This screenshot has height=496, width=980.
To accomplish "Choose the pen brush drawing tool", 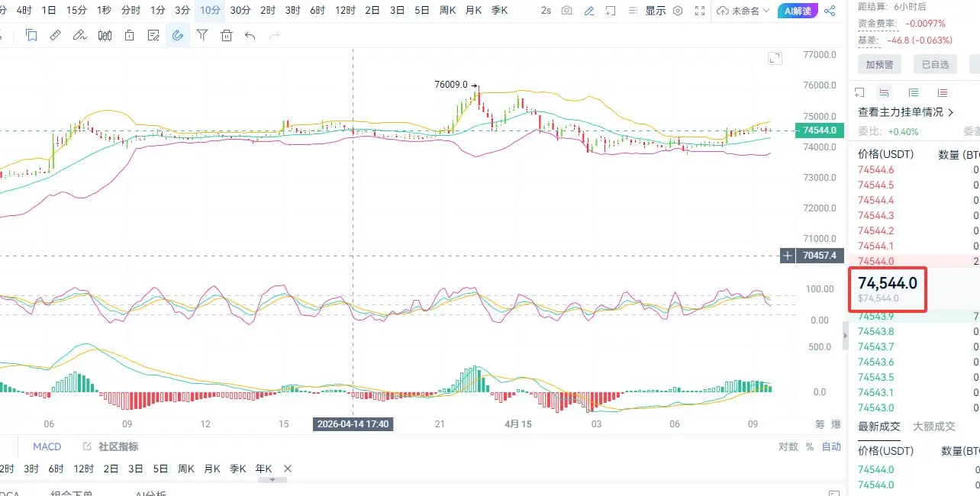I will click(79, 35).
